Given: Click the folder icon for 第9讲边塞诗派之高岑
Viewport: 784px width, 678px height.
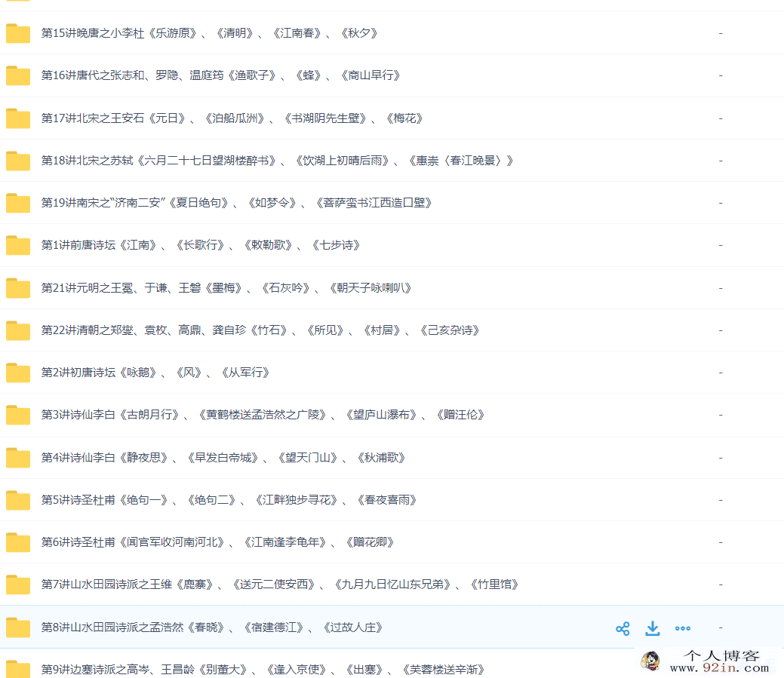Looking at the screenshot, I should tap(18, 669).
